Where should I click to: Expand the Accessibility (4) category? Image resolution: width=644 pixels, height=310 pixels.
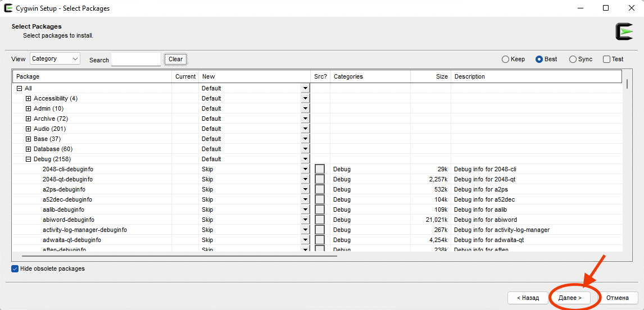pyautogui.click(x=29, y=98)
